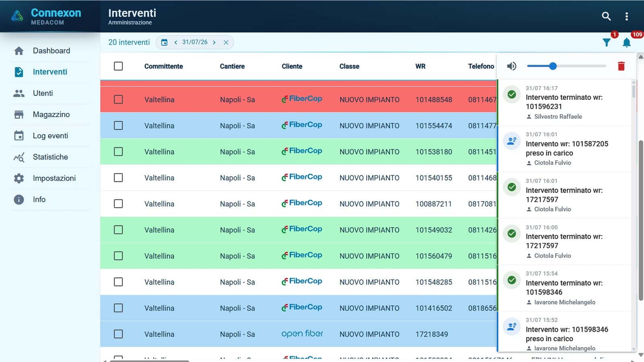Click green check icon of 15:54 notification
The height and width of the screenshot is (362, 644).
click(512, 280)
